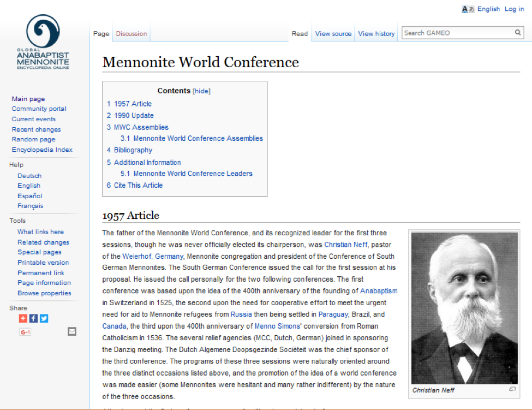Share page via the Facebook icon
Image resolution: width=532 pixels, height=410 pixels.
[33, 318]
